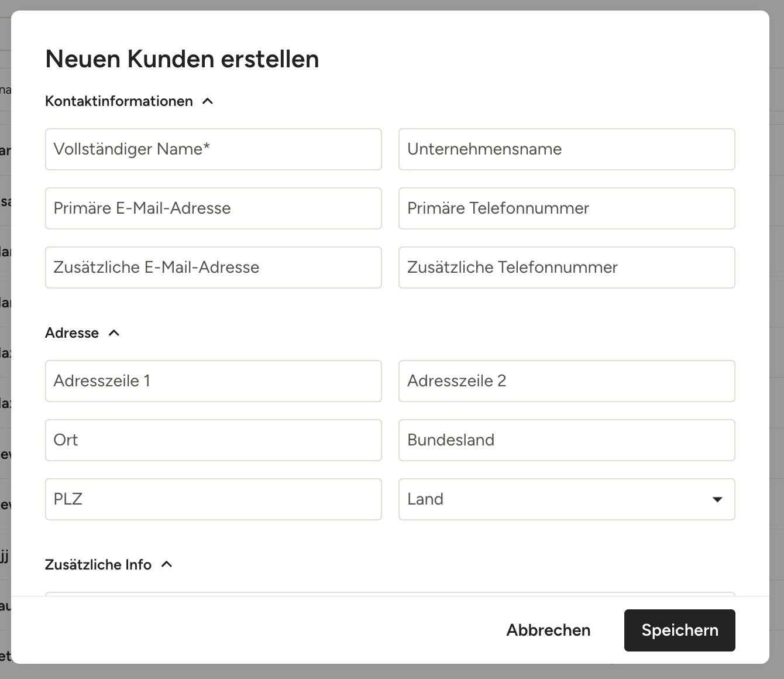Focus the Vollständiger Name field
This screenshot has height=679, width=784.
pyautogui.click(x=213, y=149)
